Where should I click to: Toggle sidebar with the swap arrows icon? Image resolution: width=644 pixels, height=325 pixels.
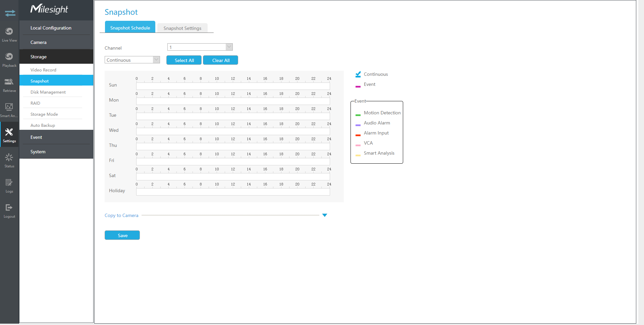tap(10, 13)
